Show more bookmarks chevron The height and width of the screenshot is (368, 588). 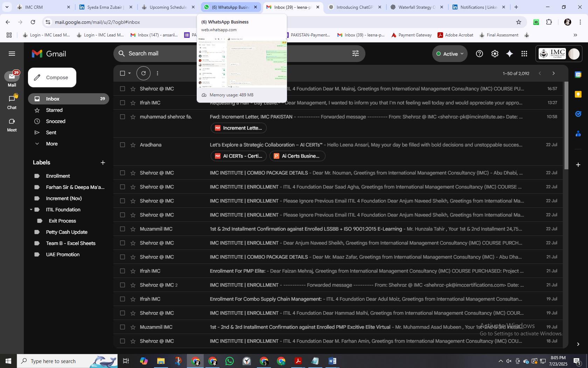pyautogui.click(x=575, y=35)
